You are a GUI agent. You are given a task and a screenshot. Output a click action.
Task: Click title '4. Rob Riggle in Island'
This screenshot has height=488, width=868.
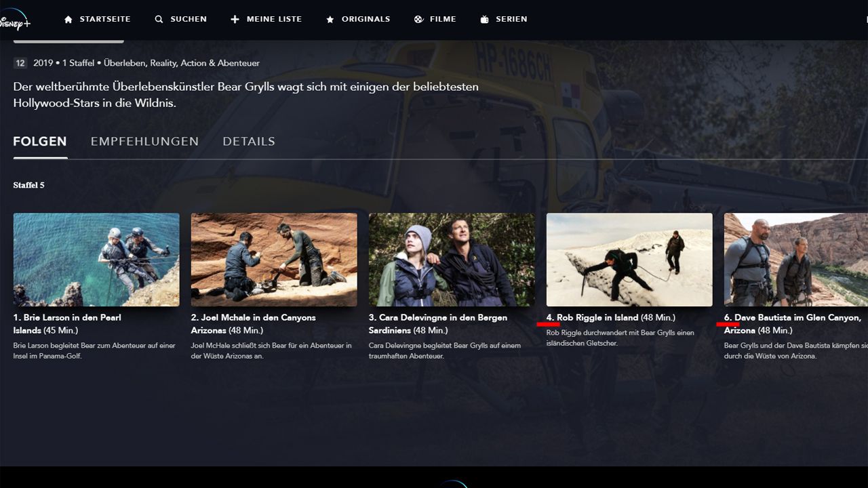[593, 317]
